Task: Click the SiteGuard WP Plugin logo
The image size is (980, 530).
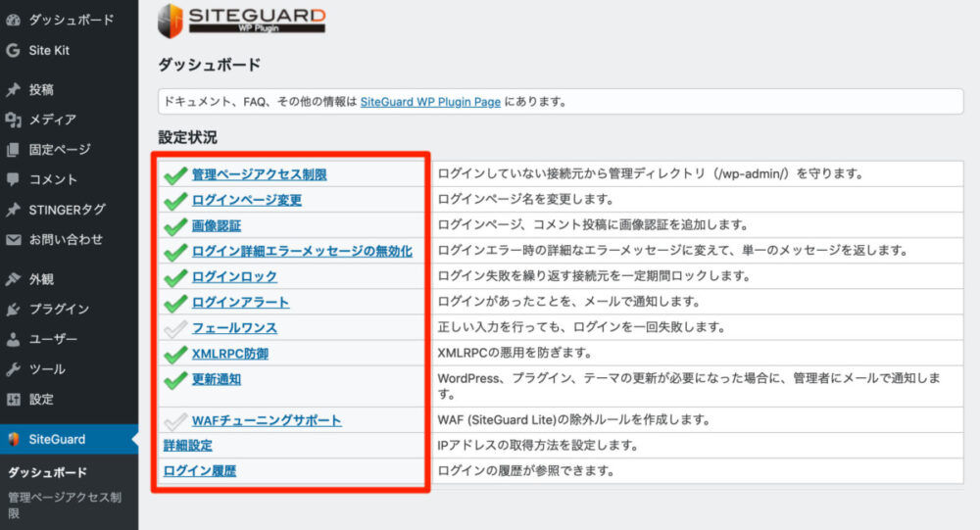Action: pyautogui.click(x=242, y=20)
